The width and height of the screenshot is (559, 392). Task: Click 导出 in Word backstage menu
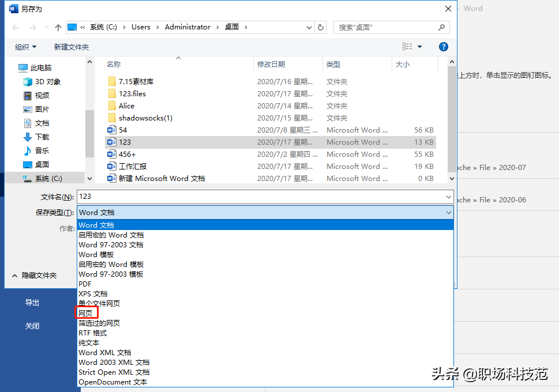[32, 303]
